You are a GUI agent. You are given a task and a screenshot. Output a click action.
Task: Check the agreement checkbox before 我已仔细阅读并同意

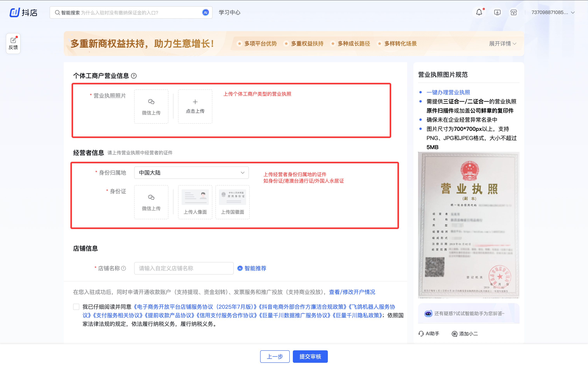pyautogui.click(x=76, y=307)
